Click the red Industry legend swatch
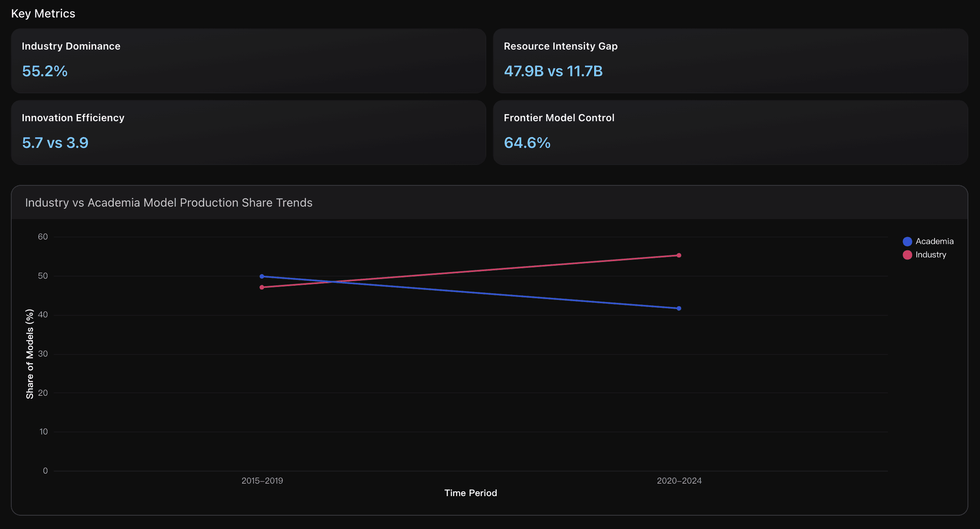Screen dimensions: 980x529 [907, 255]
